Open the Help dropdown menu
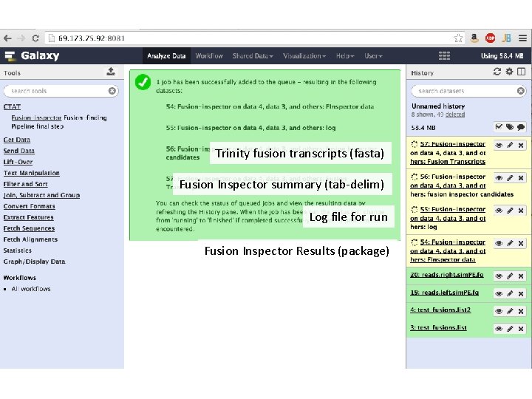Screen dimensions: 532x399 click(x=345, y=56)
